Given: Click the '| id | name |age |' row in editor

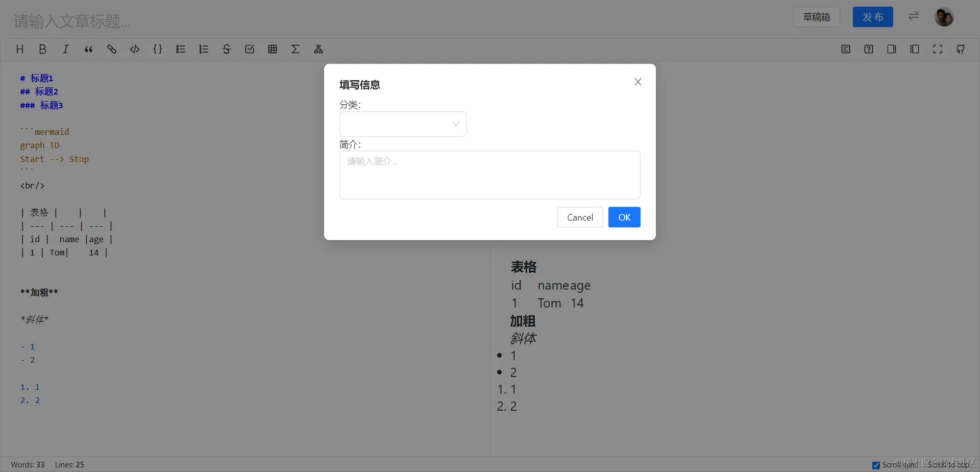Looking at the screenshot, I should coord(66,239).
